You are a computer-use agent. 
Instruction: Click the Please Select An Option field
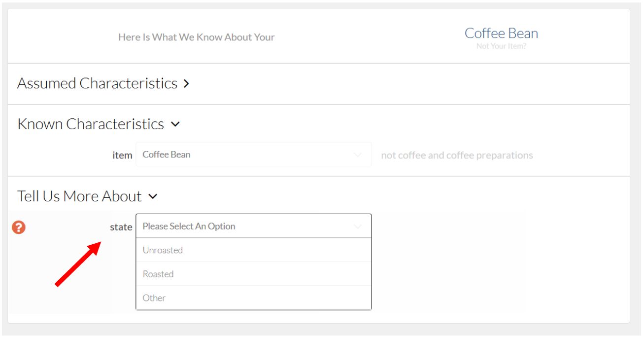[254, 226]
